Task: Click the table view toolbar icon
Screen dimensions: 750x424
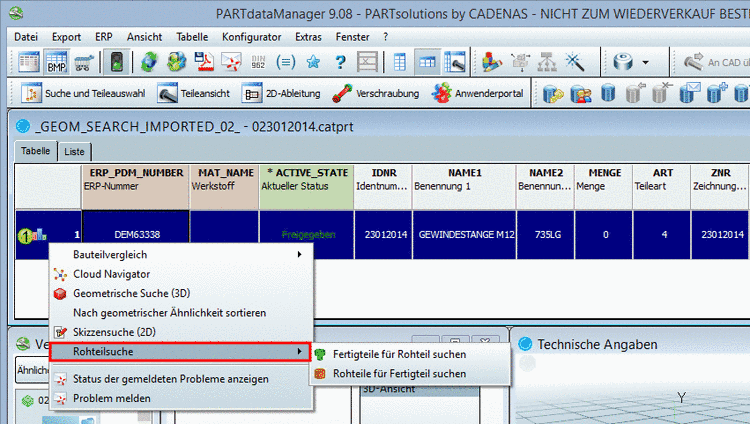Action: pos(29,62)
